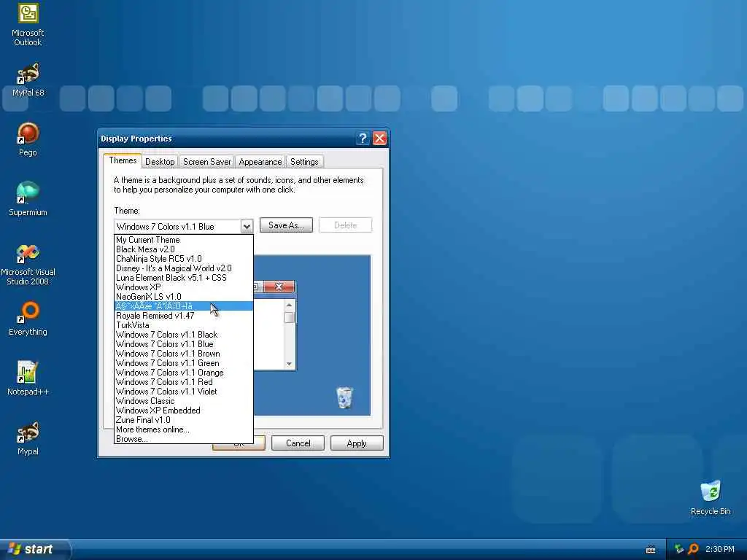Viewport: 747px width, 560px height.
Task: Collapse the Theme dropdown with its arrow
Action: coord(247,227)
